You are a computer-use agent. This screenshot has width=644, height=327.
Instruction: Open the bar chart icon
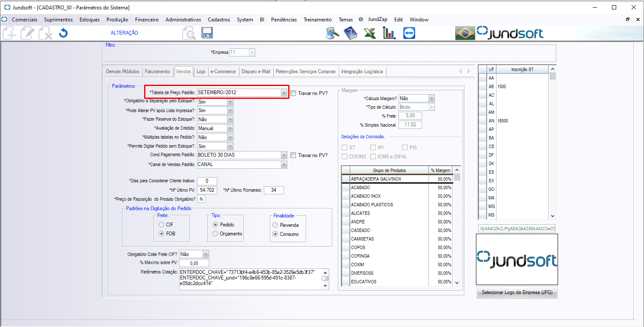pos(389,33)
